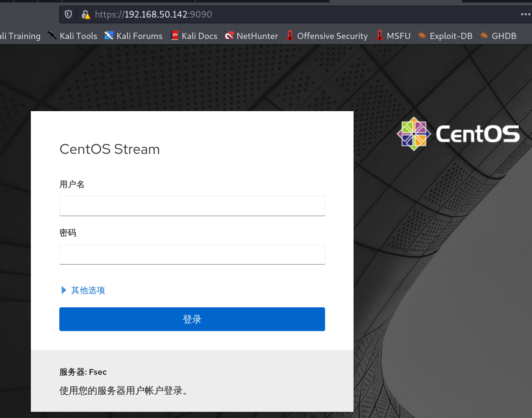Click the MSFU bookmark icon
The image size is (532, 418).
point(379,35)
